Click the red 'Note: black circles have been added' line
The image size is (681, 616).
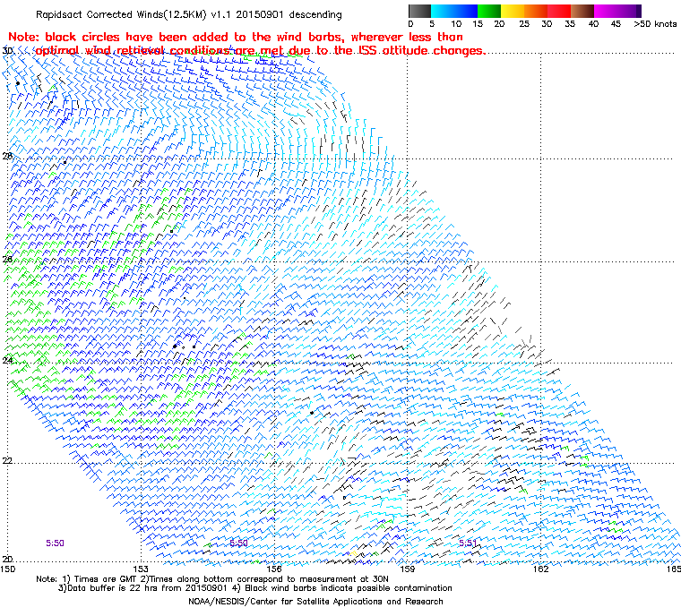pyautogui.click(x=236, y=37)
